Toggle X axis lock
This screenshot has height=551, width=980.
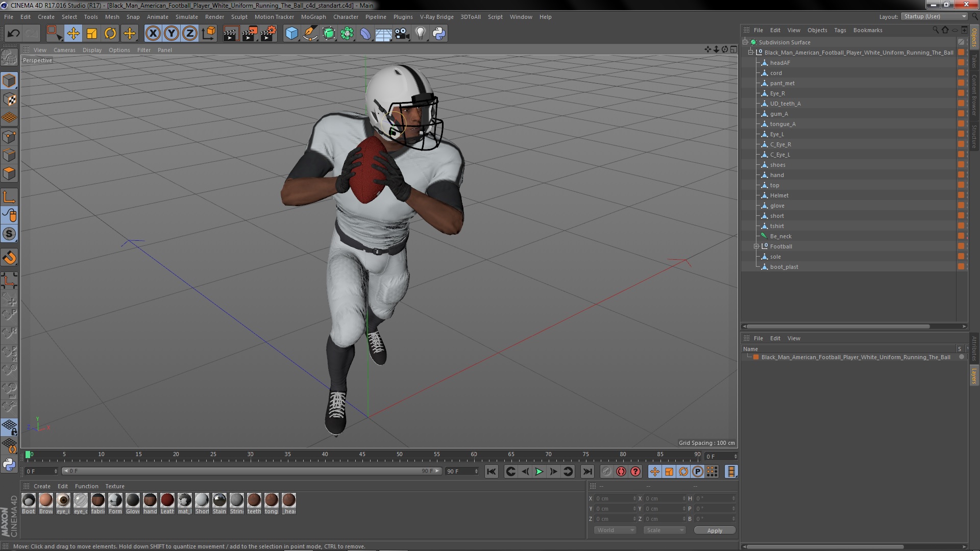153,34
